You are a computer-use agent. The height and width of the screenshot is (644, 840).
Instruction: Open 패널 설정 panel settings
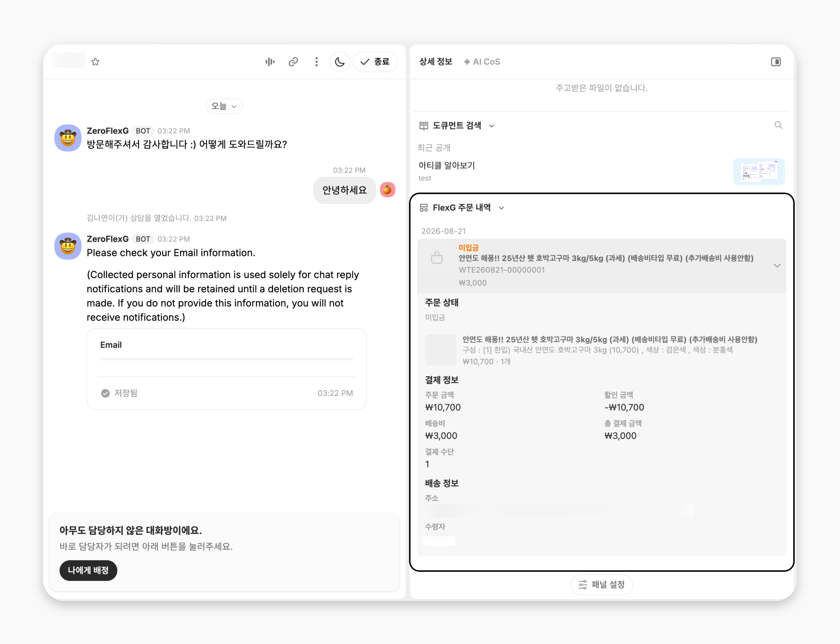[x=601, y=584]
